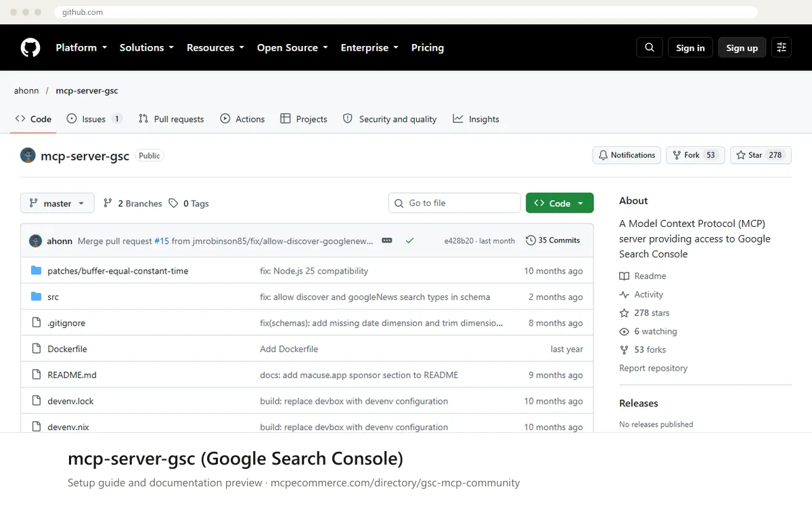Screen dimensions: 812x508
Task: Expand the Resources menu
Action: (x=216, y=47)
